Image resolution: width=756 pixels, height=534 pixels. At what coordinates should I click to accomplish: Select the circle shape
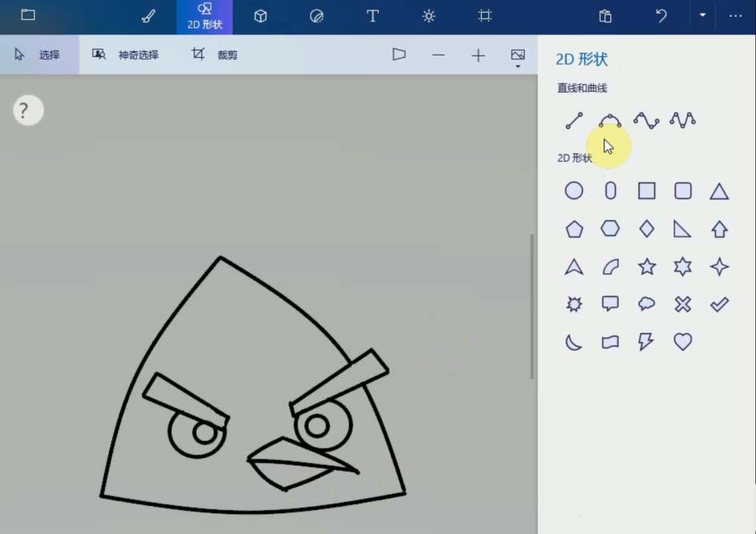(x=573, y=191)
